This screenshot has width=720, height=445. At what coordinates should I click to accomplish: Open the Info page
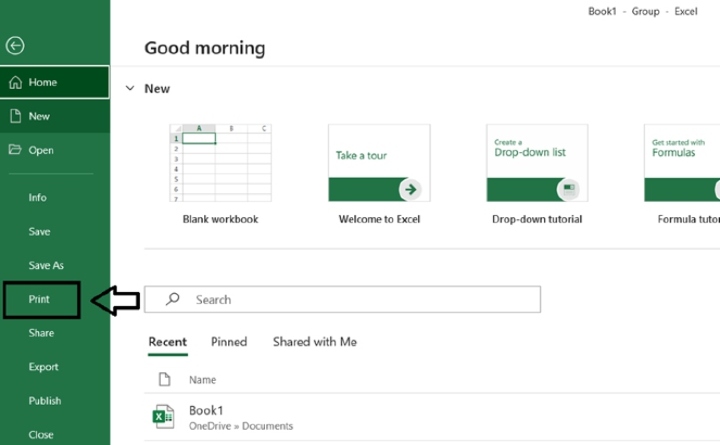coord(37,197)
